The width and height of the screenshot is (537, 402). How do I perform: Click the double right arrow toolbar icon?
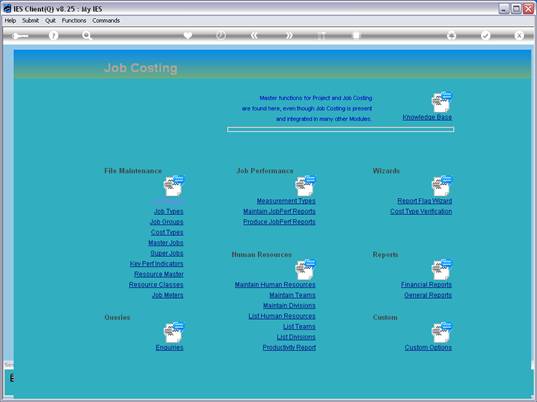point(289,35)
